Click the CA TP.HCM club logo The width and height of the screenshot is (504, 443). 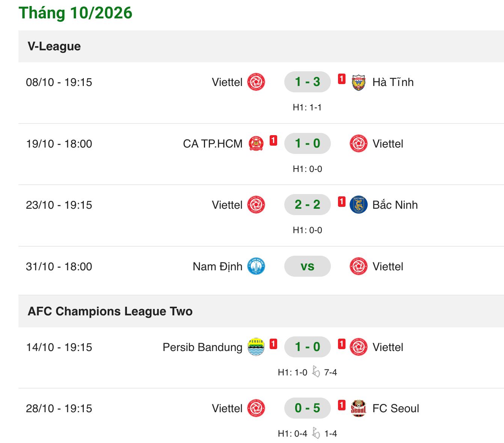point(256,143)
